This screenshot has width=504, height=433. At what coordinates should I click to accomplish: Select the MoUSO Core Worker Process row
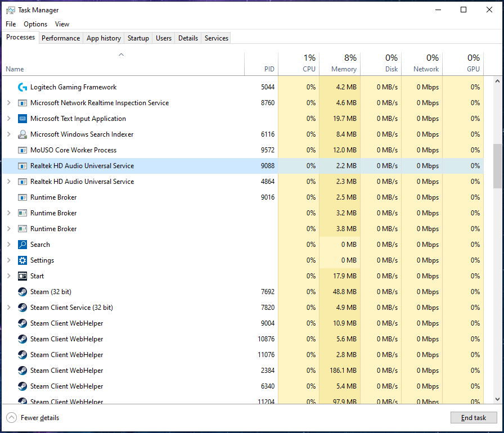pos(243,150)
